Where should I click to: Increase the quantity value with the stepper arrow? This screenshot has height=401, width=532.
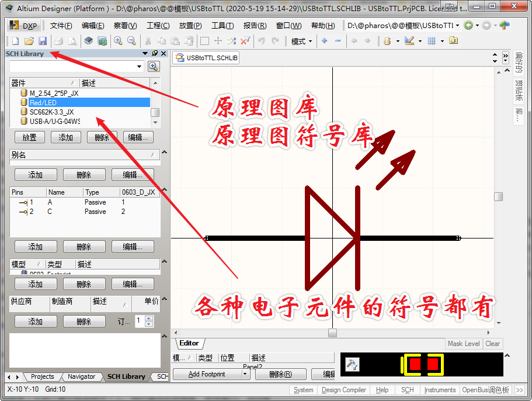pos(148,319)
